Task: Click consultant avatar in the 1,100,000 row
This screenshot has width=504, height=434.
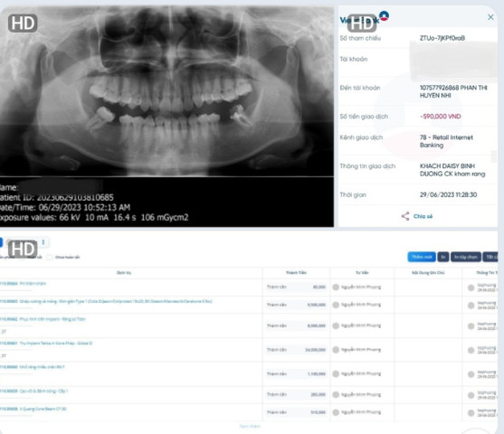Action: [336, 374]
